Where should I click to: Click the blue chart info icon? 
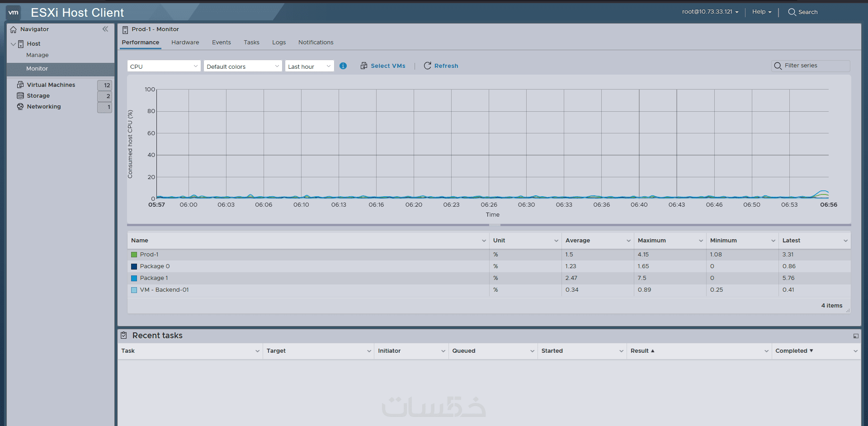pyautogui.click(x=343, y=66)
